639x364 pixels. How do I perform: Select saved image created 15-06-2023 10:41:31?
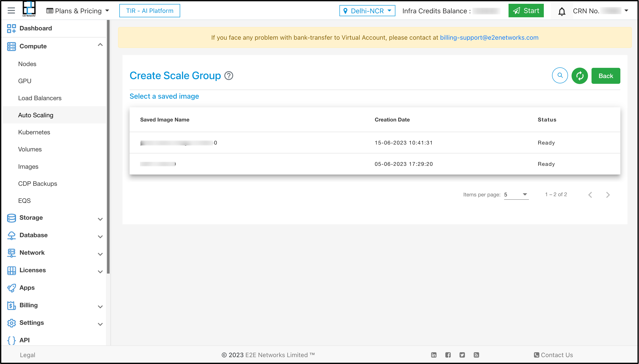[x=375, y=143]
